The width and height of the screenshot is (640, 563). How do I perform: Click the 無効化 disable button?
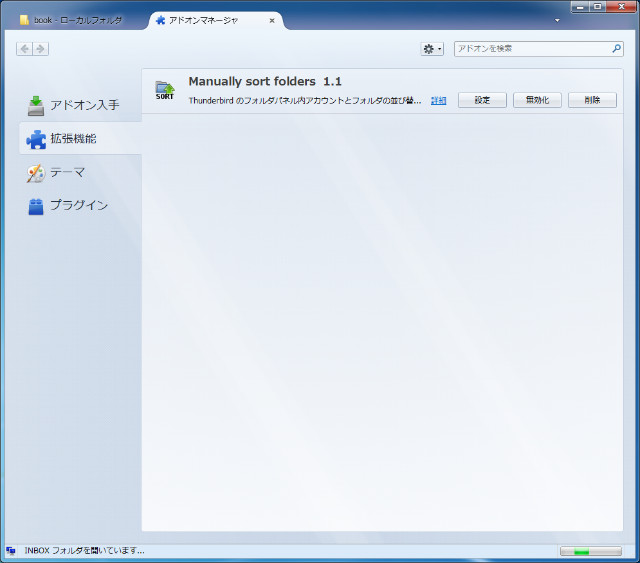[x=537, y=100]
